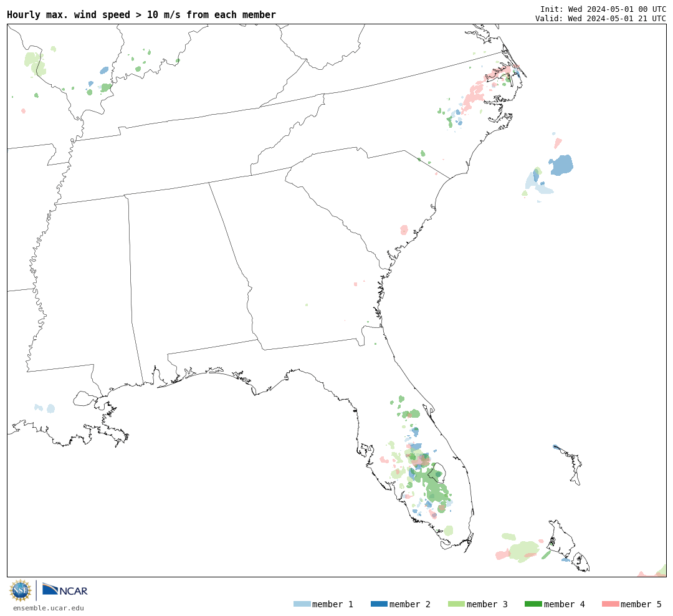The image size is (673, 616).
Task: Open the ensemble.ucar.edu link text
Action: [x=49, y=608]
